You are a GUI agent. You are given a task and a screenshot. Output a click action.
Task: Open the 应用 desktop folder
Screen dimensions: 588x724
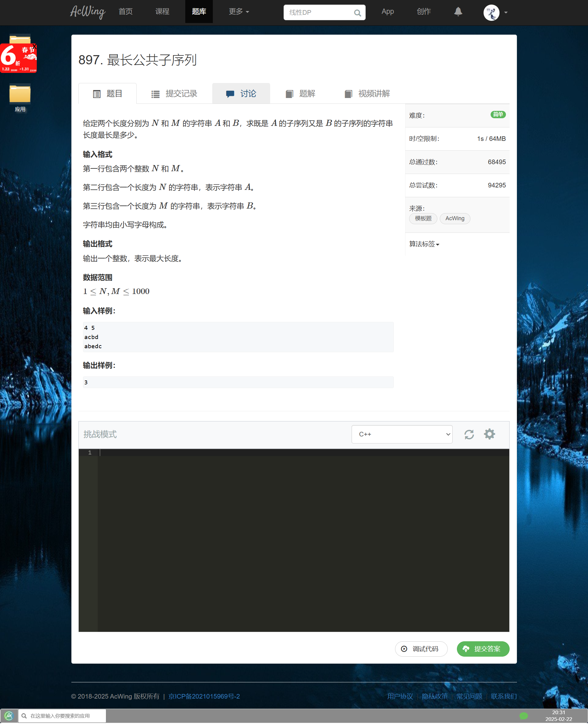pyautogui.click(x=20, y=98)
